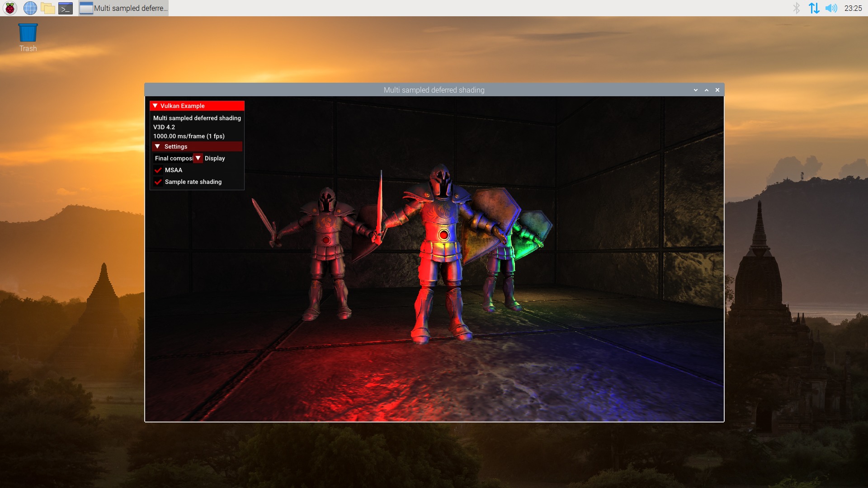Toggle the Sample rate shading checkbox
This screenshot has height=488, width=868.
coord(158,182)
